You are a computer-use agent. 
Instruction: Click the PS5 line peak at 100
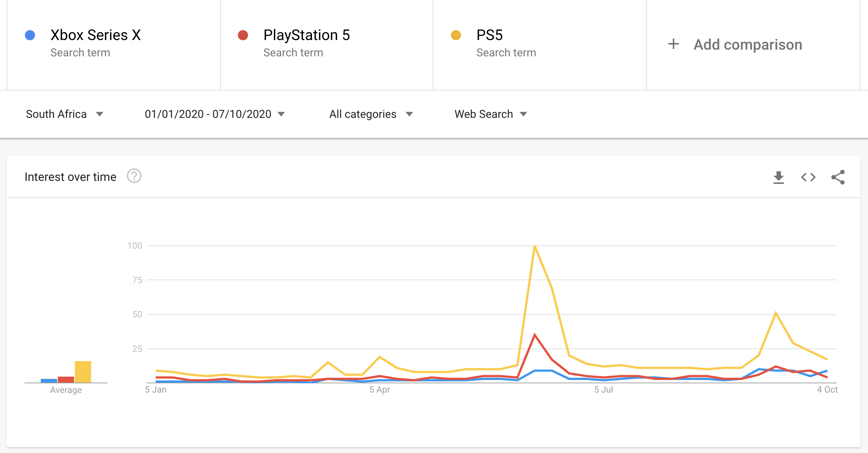(535, 246)
